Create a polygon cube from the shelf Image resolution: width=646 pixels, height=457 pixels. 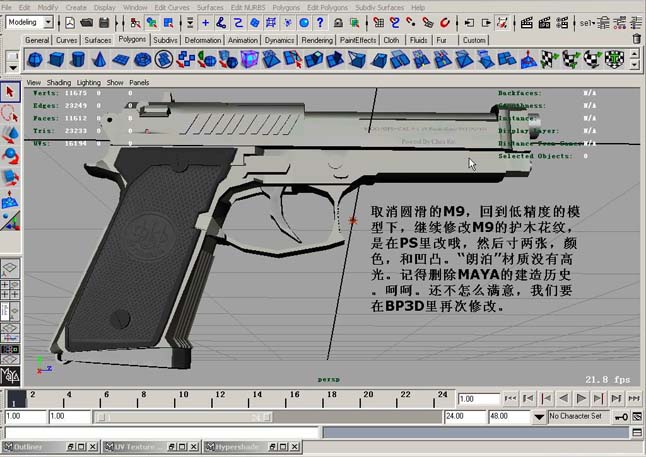click(56, 60)
